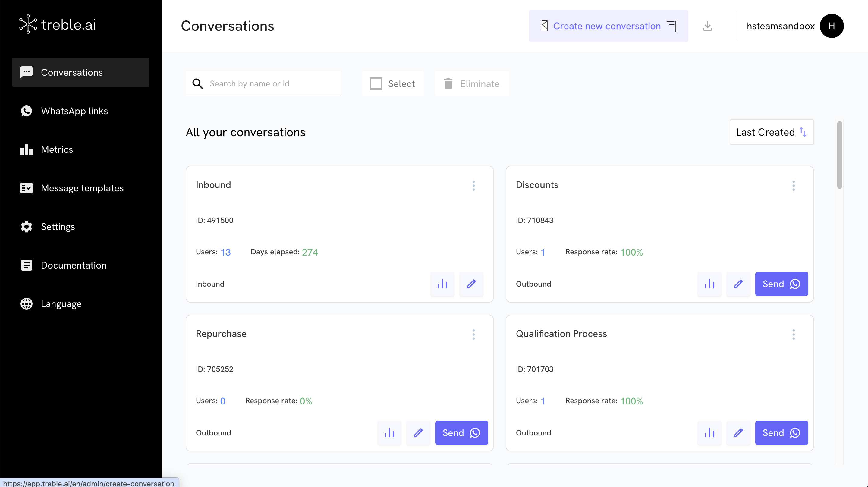Open metrics chart for Discounts conversation

click(709, 284)
